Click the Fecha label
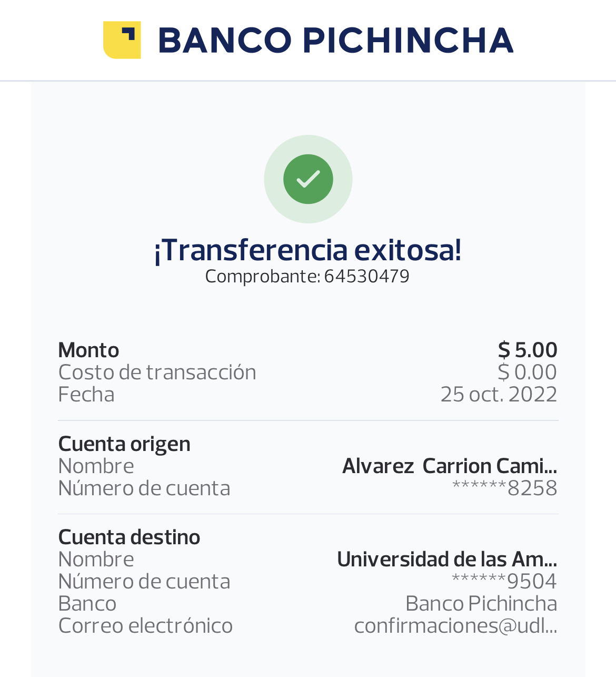The height and width of the screenshot is (677, 616). point(86,395)
